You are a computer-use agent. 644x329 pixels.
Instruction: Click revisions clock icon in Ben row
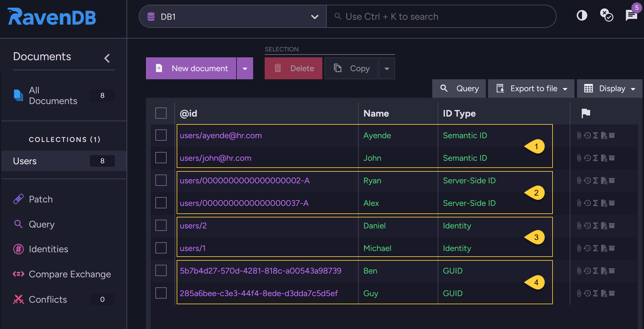click(587, 271)
